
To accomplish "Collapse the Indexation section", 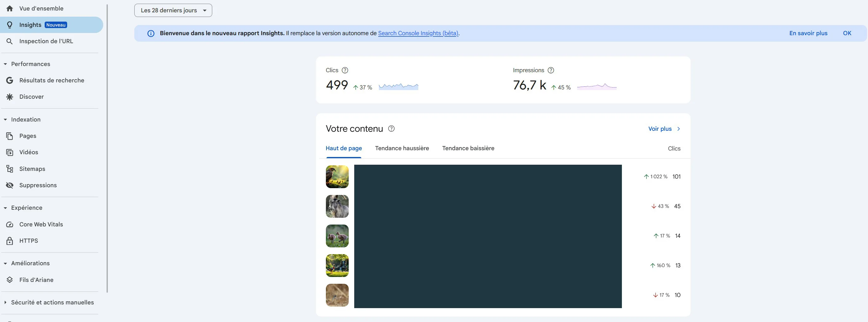I will pyautogui.click(x=6, y=119).
